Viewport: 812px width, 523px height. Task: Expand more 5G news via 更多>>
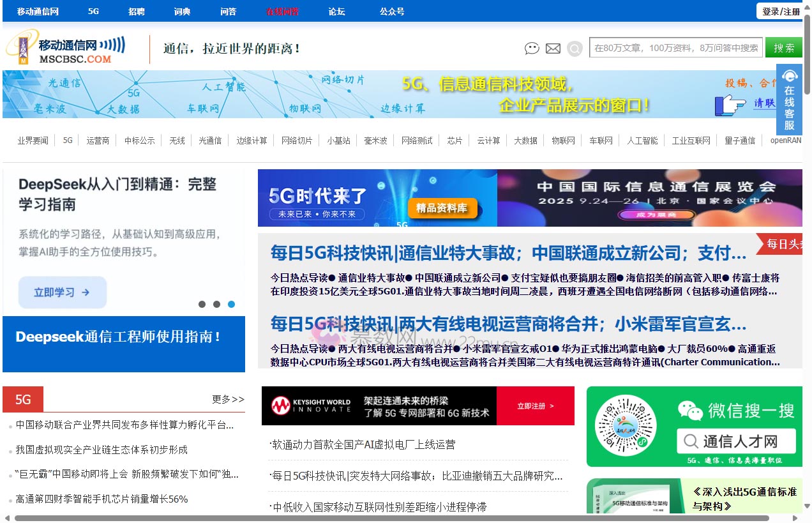coord(227,399)
